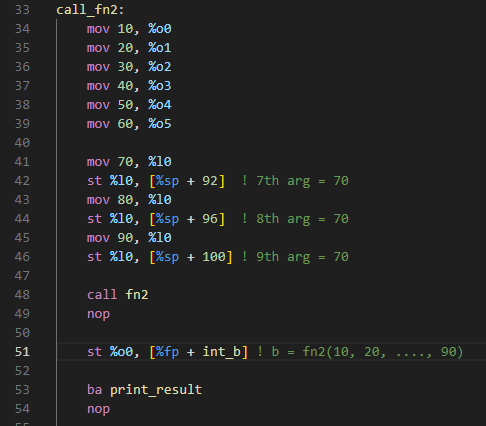The height and width of the screenshot is (426, 486).
Task: Place cursor on empty line 40 number
Action: tap(22, 143)
